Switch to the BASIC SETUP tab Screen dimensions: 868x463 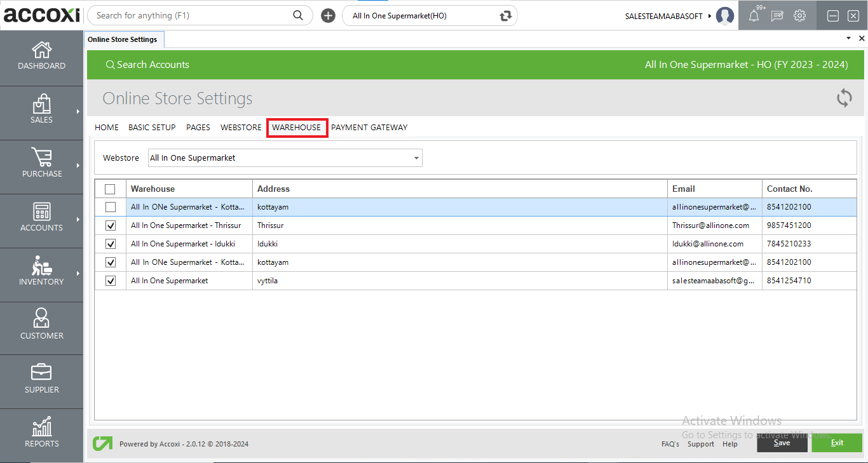click(151, 127)
